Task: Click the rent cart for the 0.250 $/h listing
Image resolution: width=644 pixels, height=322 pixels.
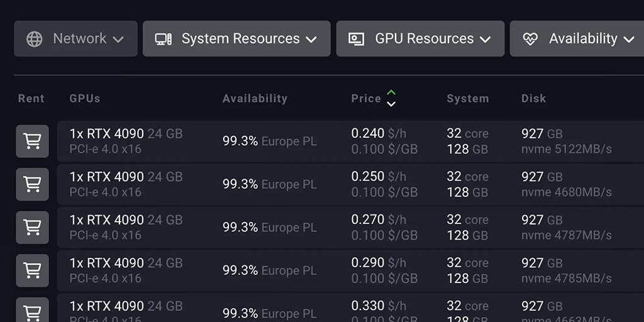Action: pyautogui.click(x=32, y=184)
